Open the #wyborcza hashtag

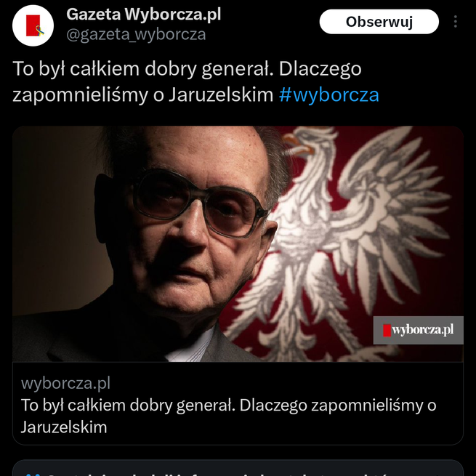[329, 94]
